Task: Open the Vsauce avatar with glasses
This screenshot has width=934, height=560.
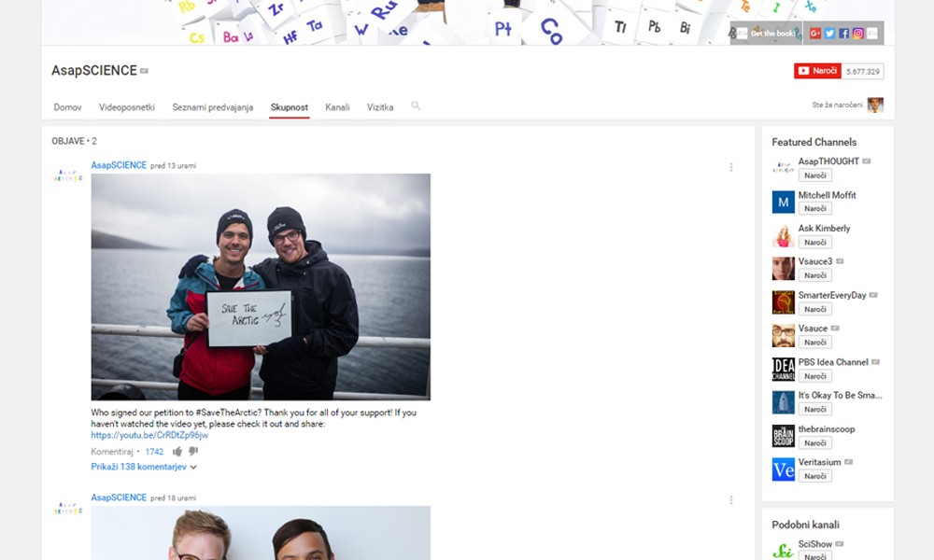Action: click(784, 336)
